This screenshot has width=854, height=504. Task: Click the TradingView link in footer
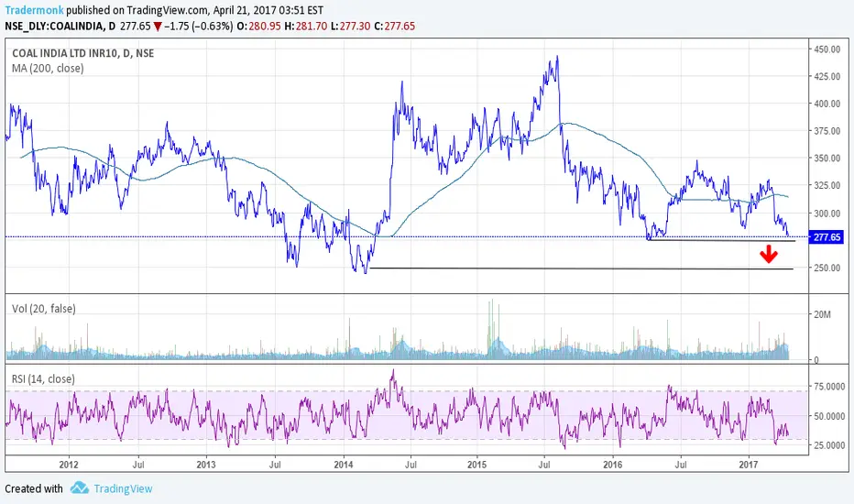coord(123,488)
